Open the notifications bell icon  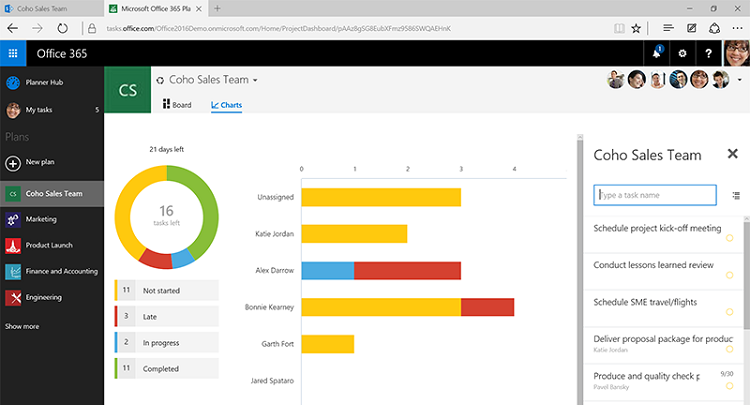657,53
